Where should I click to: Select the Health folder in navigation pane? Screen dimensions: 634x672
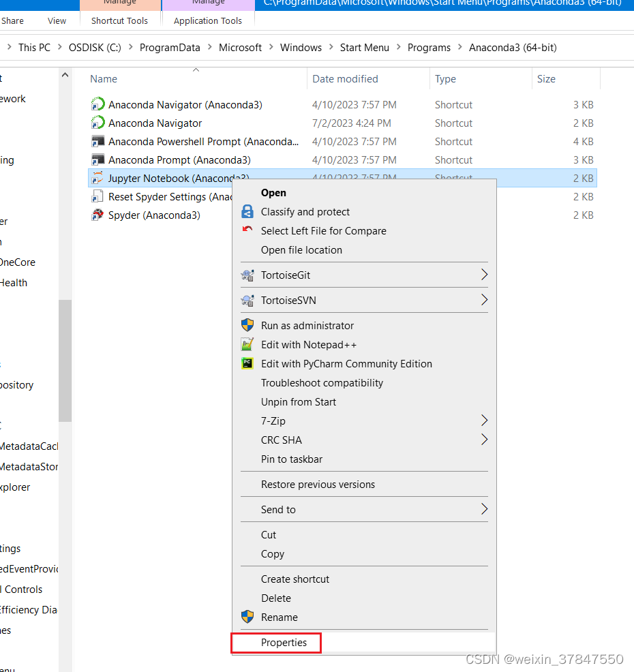tap(13, 283)
